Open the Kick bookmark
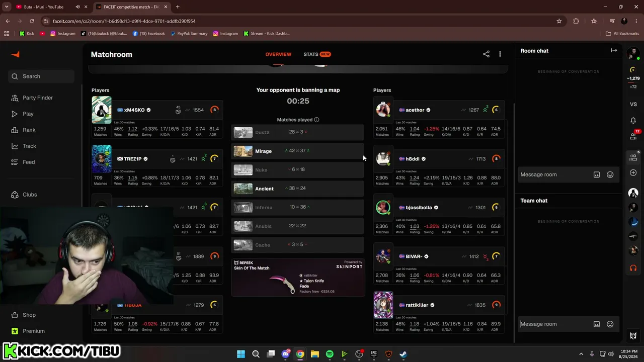This screenshot has width=644, height=362. (27, 34)
